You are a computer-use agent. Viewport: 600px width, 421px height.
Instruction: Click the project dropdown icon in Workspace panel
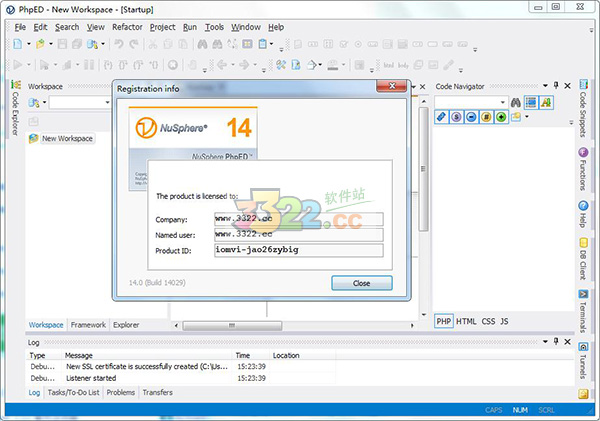[34, 103]
